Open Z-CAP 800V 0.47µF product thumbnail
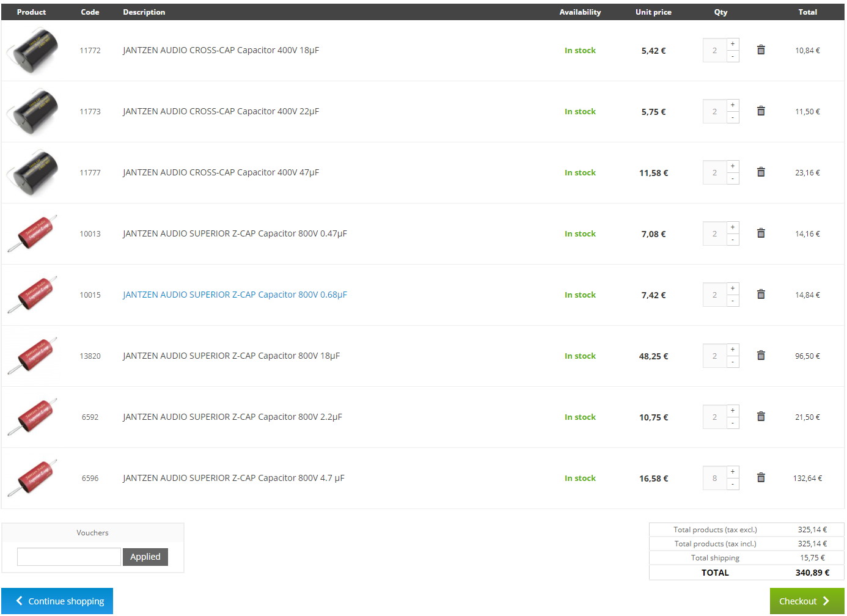Screen dimensions: 847x616 pyautogui.click(x=32, y=233)
